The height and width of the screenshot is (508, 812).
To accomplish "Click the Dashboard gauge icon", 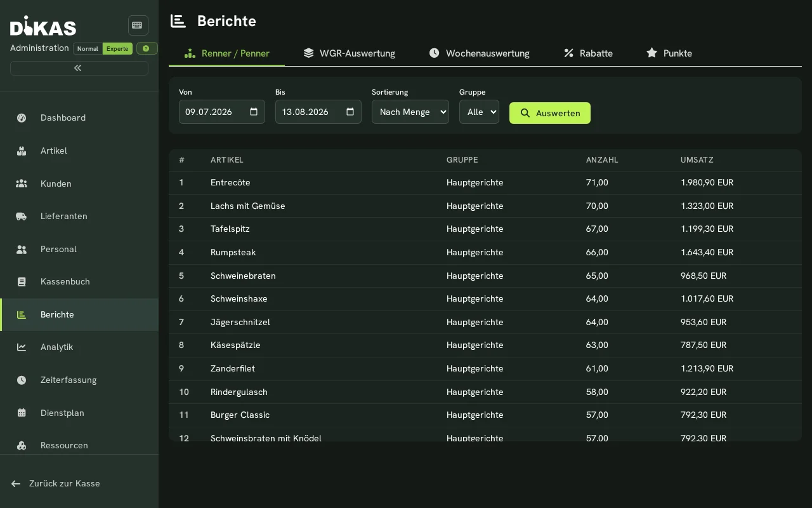I will pyautogui.click(x=22, y=117).
